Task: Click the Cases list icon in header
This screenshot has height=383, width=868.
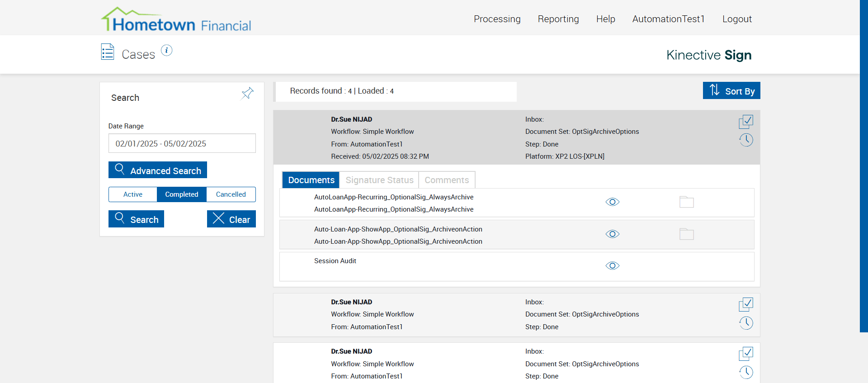Action: pyautogui.click(x=108, y=52)
